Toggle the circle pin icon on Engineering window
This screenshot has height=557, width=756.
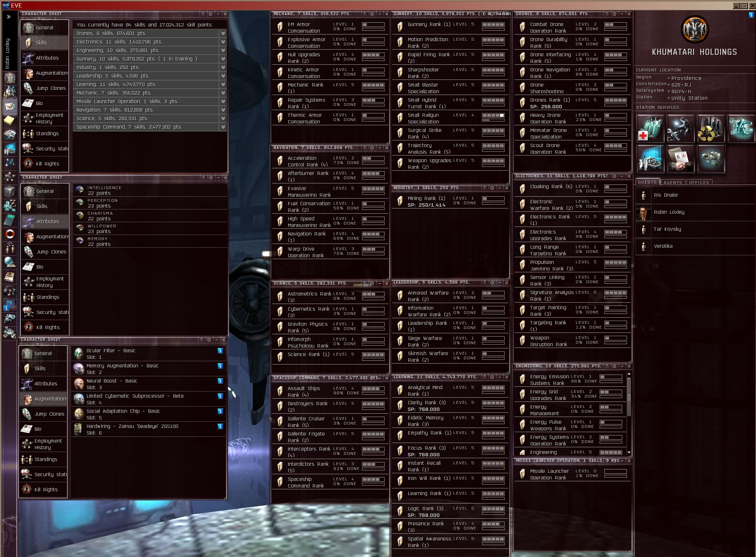(x=614, y=366)
